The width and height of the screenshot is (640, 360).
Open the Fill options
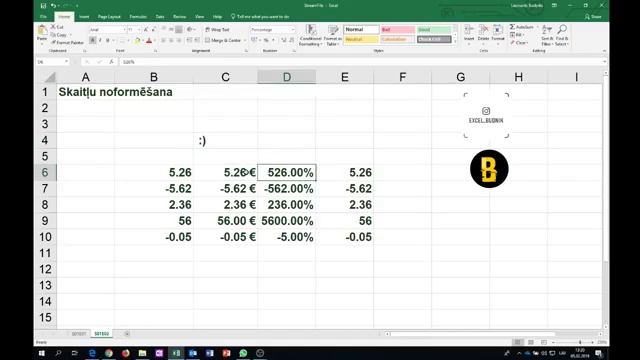tap(516, 35)
